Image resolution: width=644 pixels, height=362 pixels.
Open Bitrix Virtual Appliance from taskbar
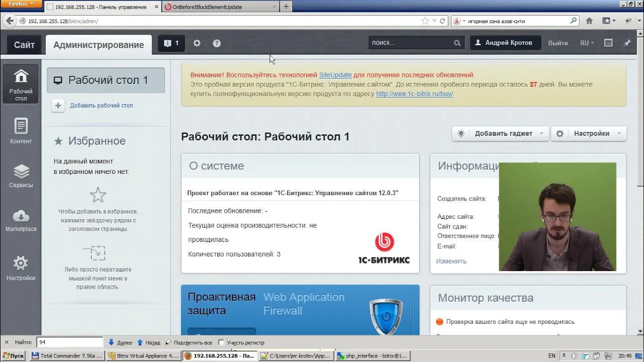[143, 355]
